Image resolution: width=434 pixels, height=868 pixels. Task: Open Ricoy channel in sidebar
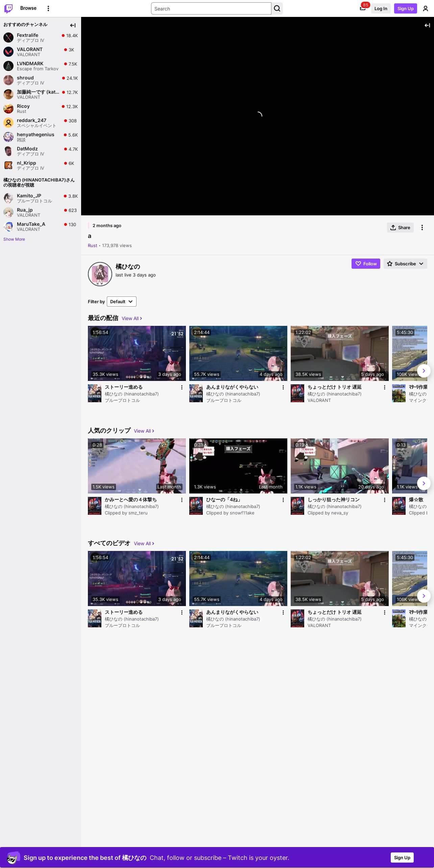pyautogui.click(x=41, y=108)
